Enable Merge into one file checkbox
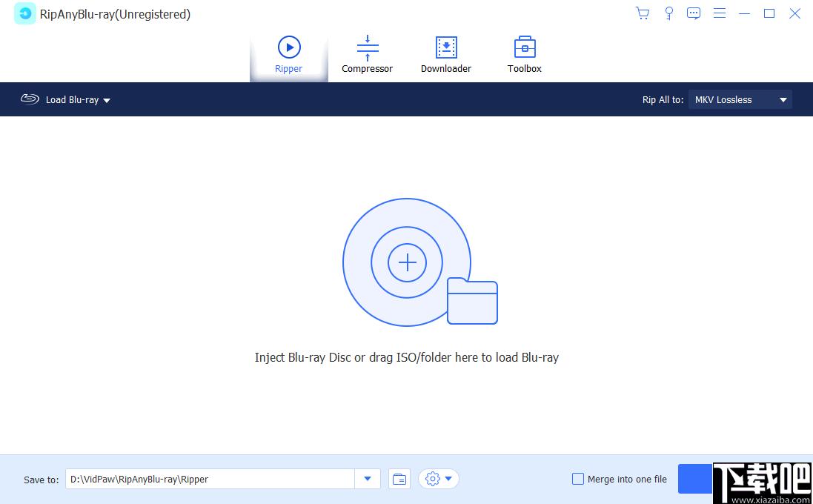Viewport: 813px width, 504px height. (577, 479)
